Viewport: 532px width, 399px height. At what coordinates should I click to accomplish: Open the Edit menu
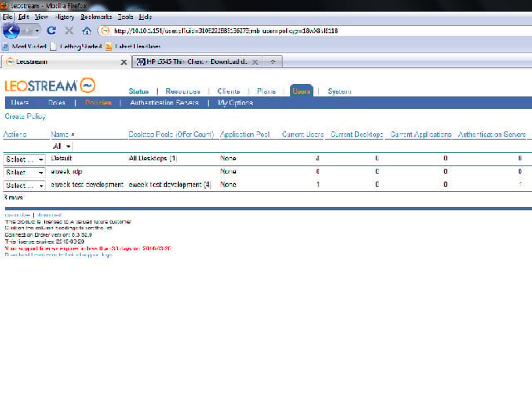(23, 17)
